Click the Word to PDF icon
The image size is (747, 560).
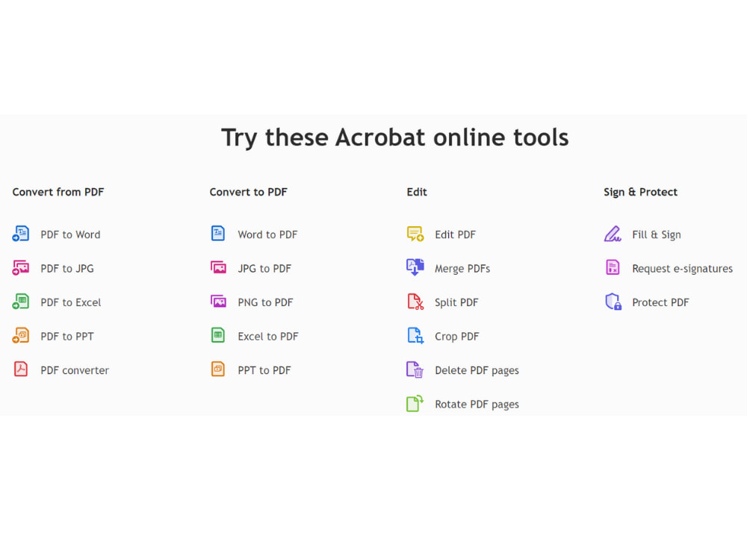tap(217, 233)
